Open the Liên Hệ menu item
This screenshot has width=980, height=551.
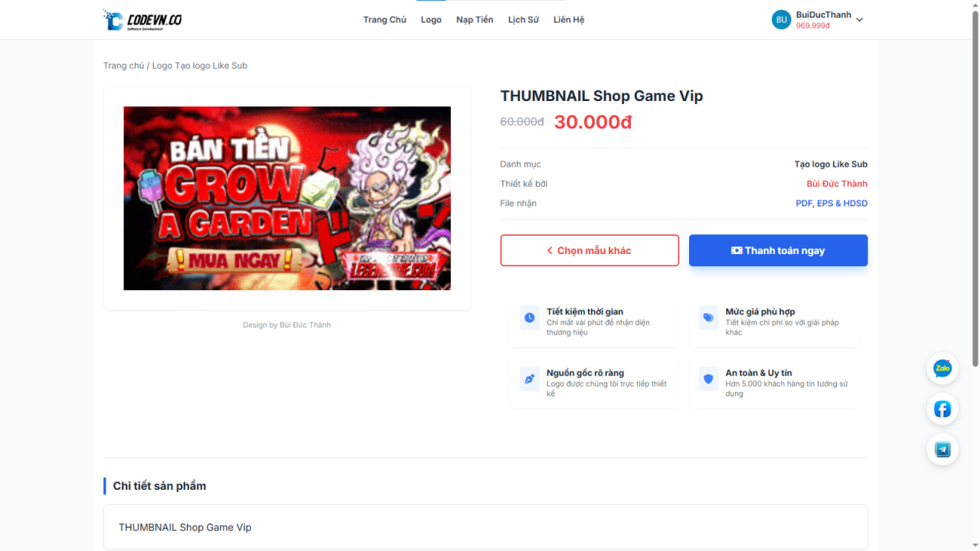click(x=569, y=20)
